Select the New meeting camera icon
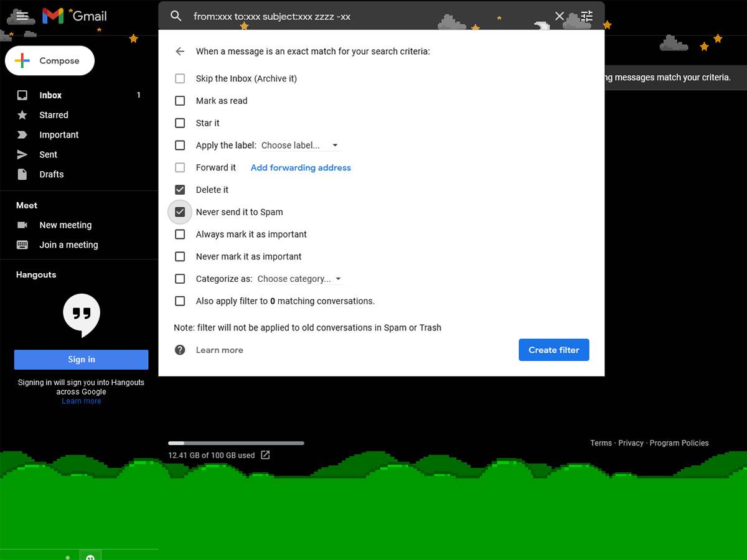 click(x=22, y=225)
